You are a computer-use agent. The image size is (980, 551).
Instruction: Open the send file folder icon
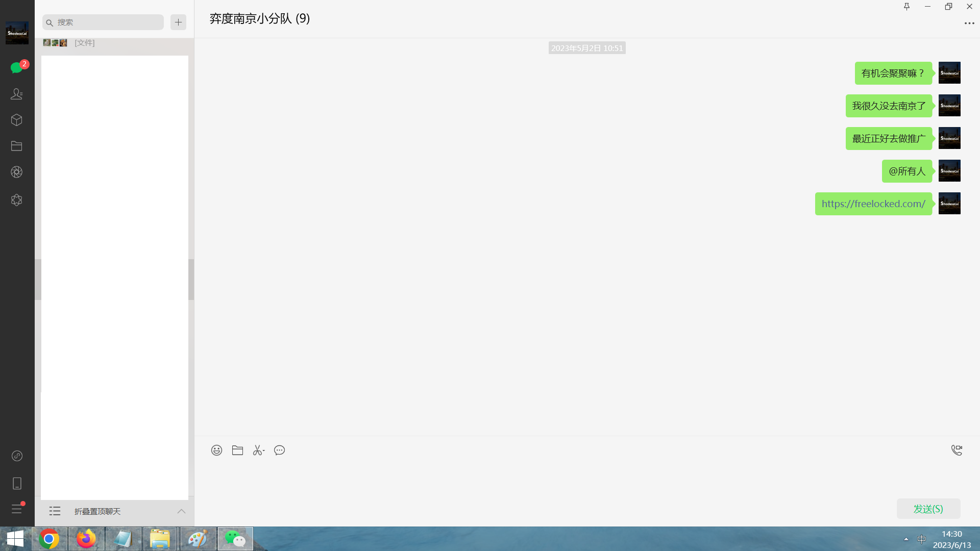(237, 450)
